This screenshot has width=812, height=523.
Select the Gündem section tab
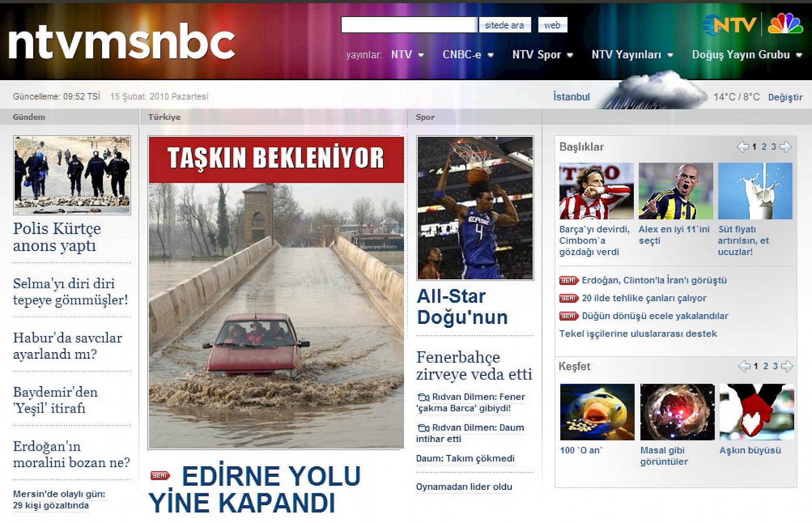pyautogui.click(x=29, y=117)
